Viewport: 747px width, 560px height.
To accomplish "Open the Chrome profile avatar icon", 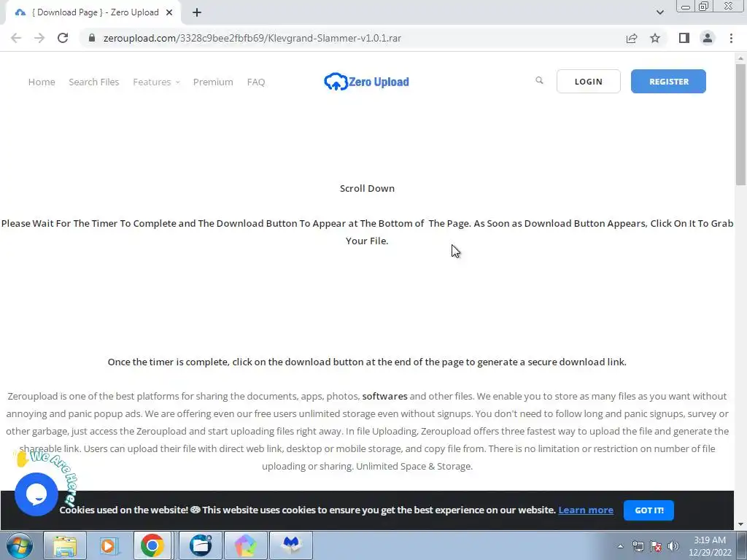I will point(708,38).
